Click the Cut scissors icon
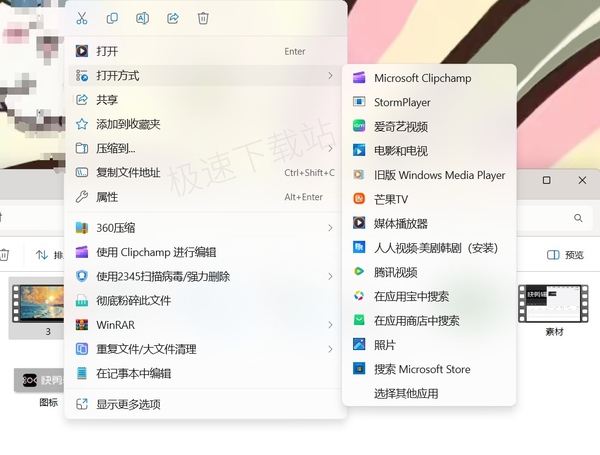600x455 pixels. [x=82, y=18]
